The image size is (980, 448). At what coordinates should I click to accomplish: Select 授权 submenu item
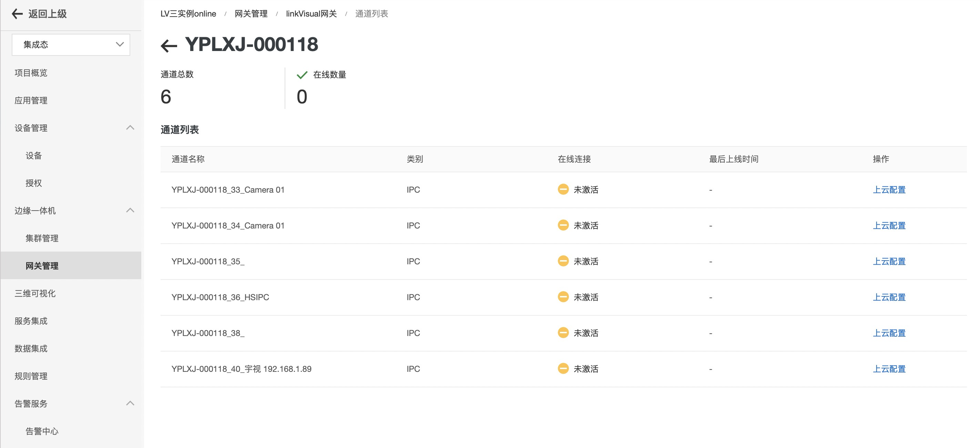(33, 183)
